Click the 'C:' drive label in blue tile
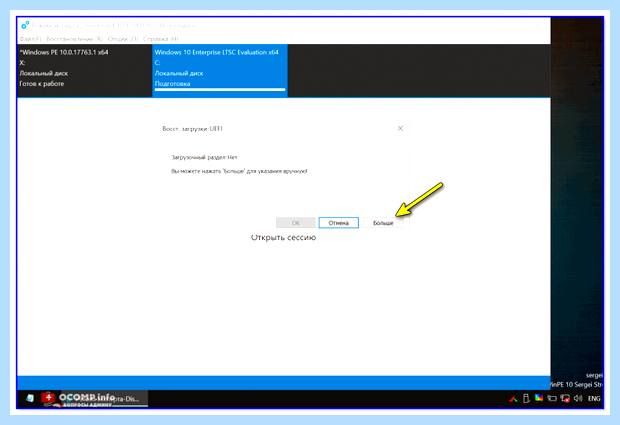 click(157, 63)
